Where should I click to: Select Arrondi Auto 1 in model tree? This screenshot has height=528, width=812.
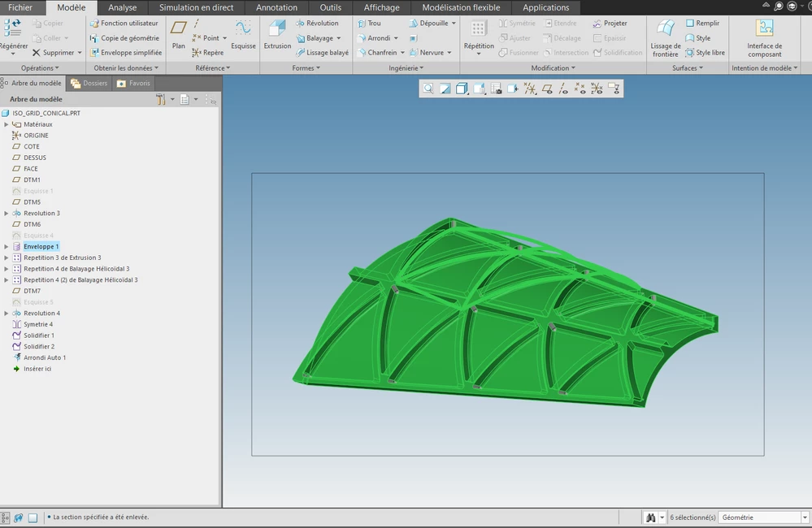pyautogui.click(x=45, y=357)
